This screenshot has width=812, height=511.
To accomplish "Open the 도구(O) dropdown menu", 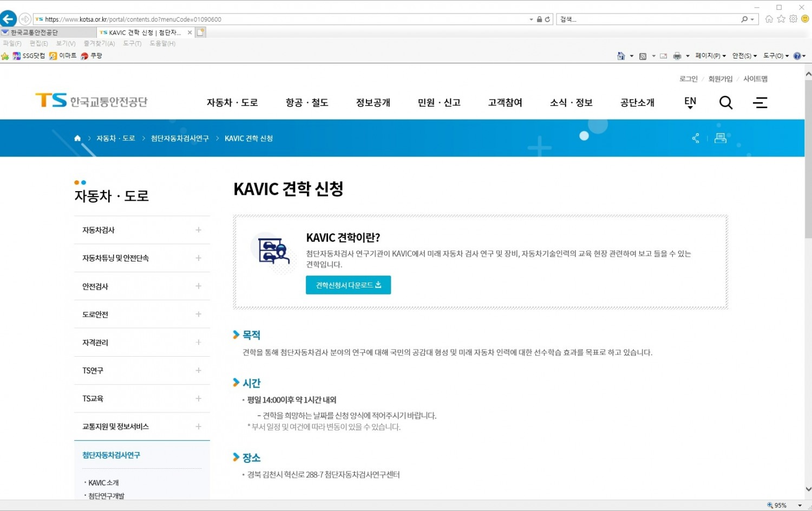I will tap(774, 56).
